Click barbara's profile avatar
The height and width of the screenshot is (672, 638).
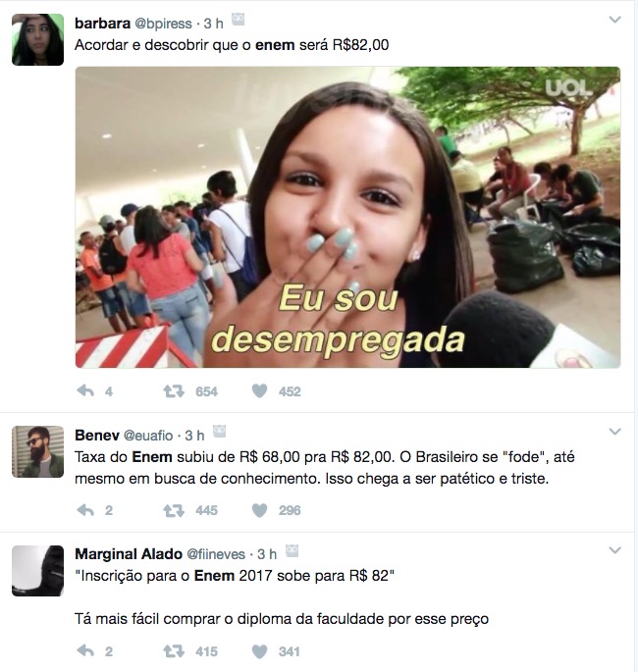[x=37, y=39]
